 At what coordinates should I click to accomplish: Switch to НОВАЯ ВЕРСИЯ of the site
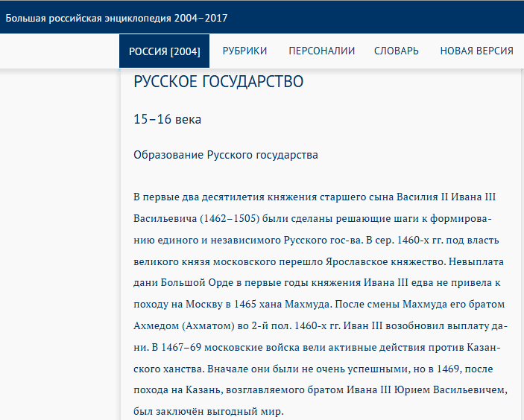tap(476, 51)
